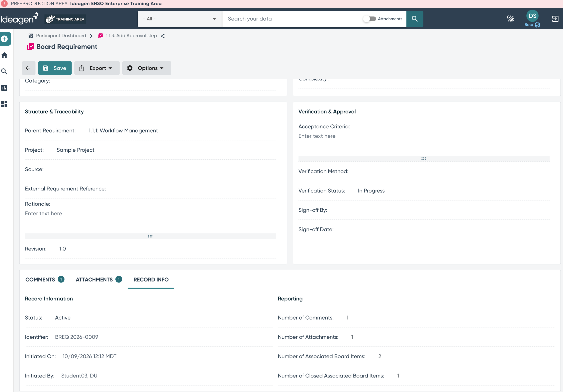The height and width of the screenshot is (392, 563).
Task: Open the reports chart sidebar icon
Action: [x=4, y=88]
